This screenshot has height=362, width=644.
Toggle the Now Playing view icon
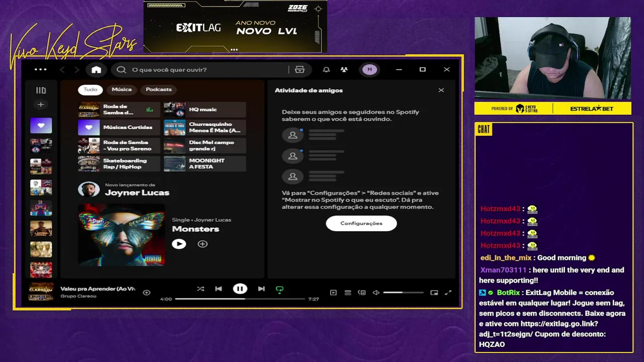[x=333, y=293]
